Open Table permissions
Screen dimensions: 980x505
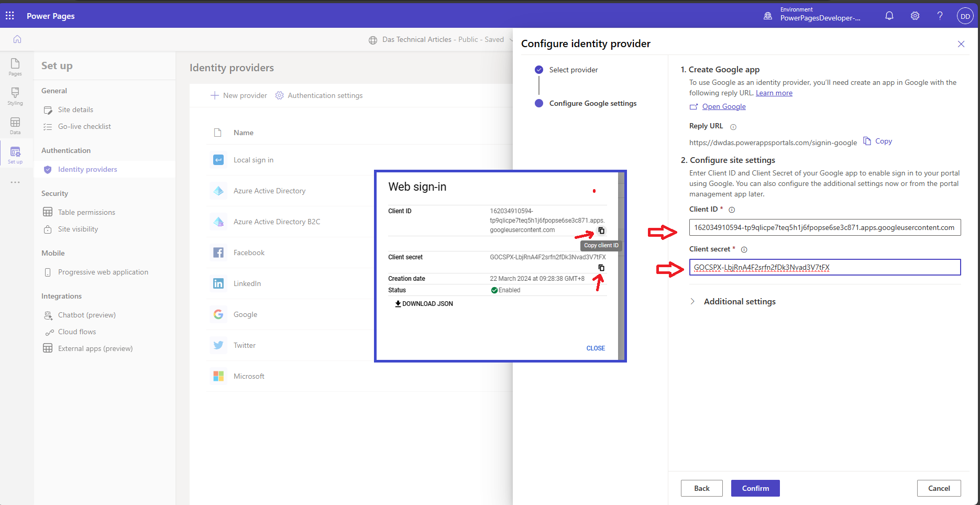click(x=86, y=212)
